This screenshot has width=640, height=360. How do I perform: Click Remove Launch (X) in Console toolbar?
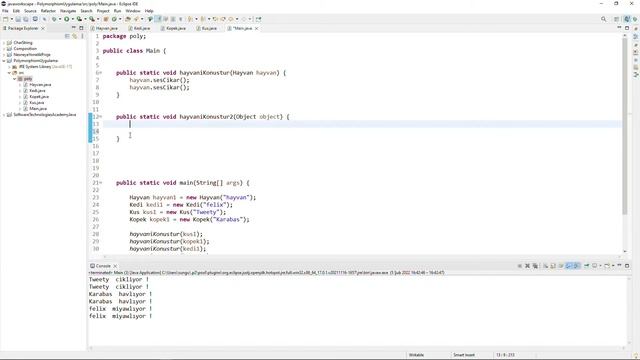click(x=527, y=266)
